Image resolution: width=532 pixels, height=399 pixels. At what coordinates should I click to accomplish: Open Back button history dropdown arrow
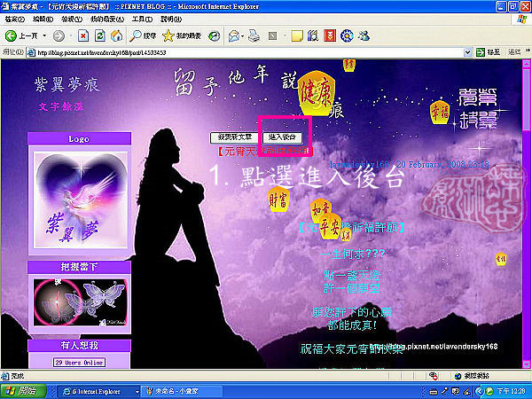pyautogui.click(x=44, y=35)
